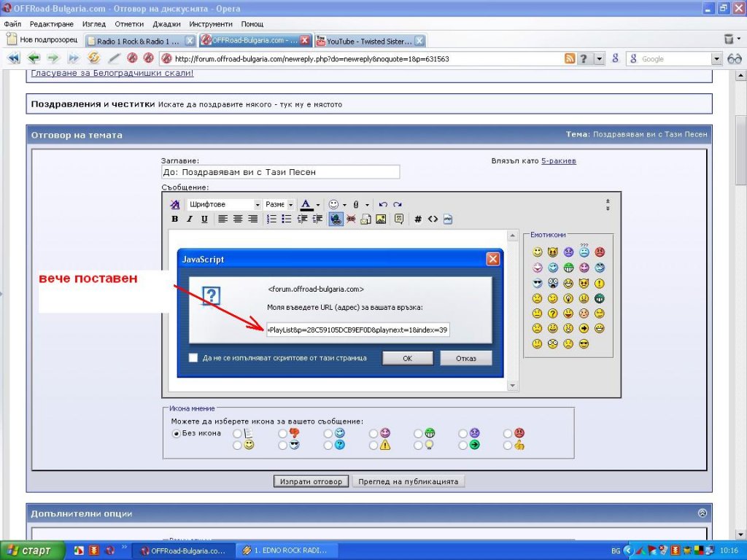Redo last edit in message editor
Image resolution: width=747 pixels, height=560 pixels.
(398, 204)
